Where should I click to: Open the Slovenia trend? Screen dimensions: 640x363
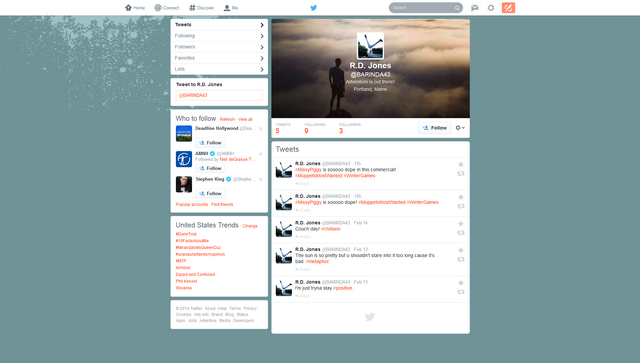pos(184,288)
